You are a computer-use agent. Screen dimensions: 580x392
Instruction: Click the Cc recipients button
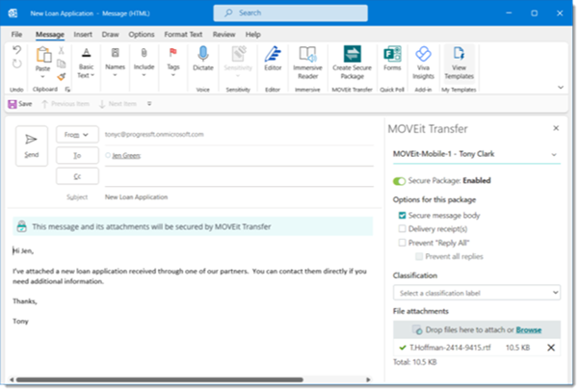[77, 176]
